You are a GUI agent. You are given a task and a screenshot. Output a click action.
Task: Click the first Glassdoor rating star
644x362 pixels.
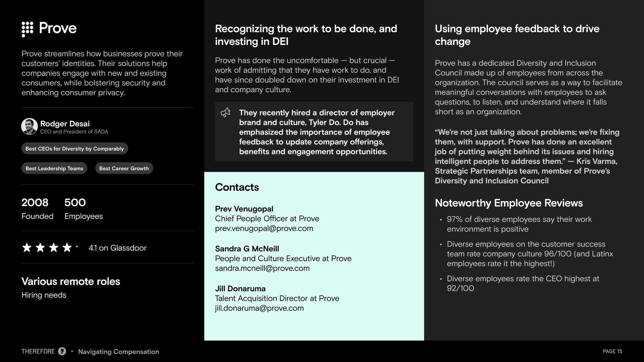(x=27, y=248)
